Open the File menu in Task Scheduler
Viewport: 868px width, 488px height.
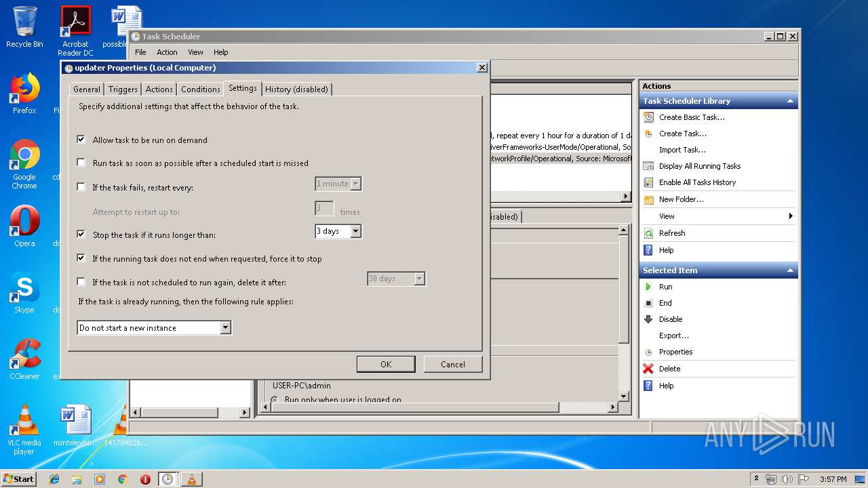(140, 52)
